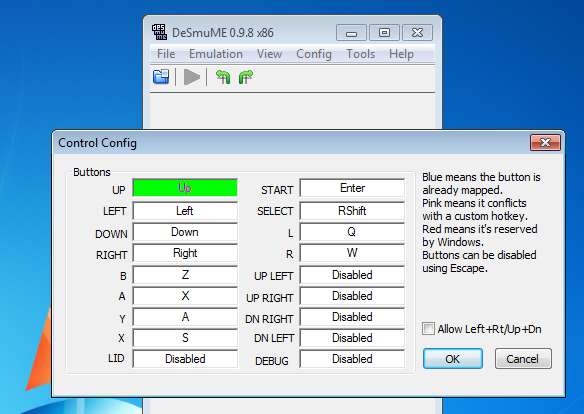The width and height of the screenshot is (584, 414).
Task: Open the File menu in DeSmuME
Action: click(x=166, y=54)
